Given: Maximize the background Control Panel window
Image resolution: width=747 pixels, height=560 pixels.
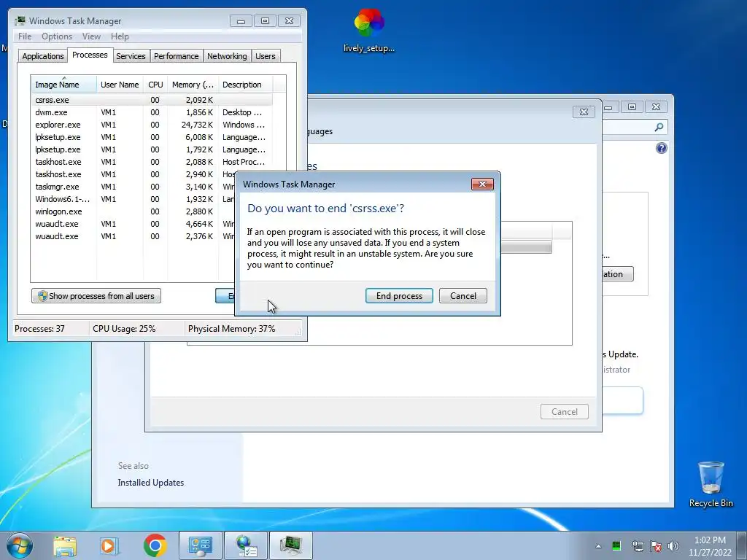Looking at the screenshot, I should click(x=632, y=107).
